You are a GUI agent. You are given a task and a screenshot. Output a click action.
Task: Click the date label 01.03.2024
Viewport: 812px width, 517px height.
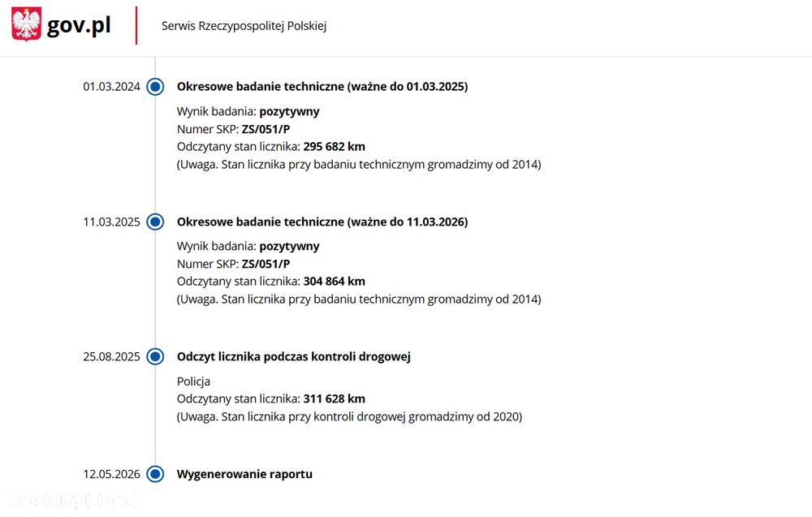[111, 86]
